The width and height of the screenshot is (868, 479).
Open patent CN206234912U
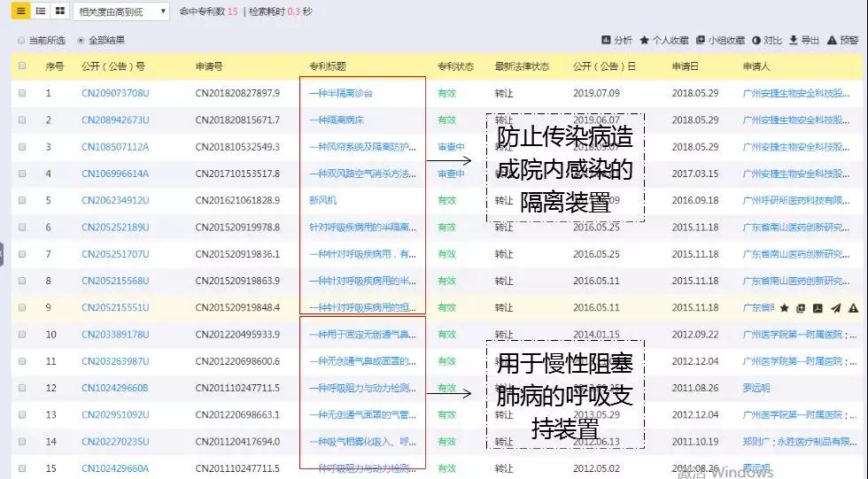click(115, 200)
